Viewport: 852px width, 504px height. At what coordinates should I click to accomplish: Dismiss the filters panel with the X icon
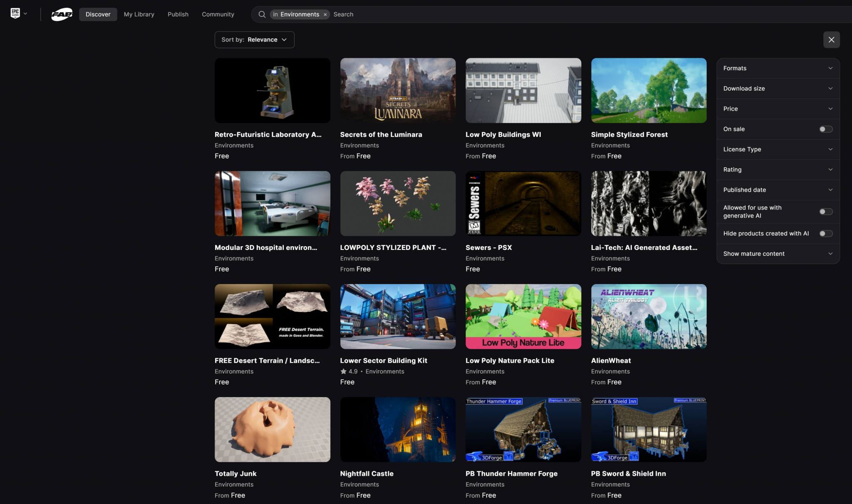coord(831,40)
